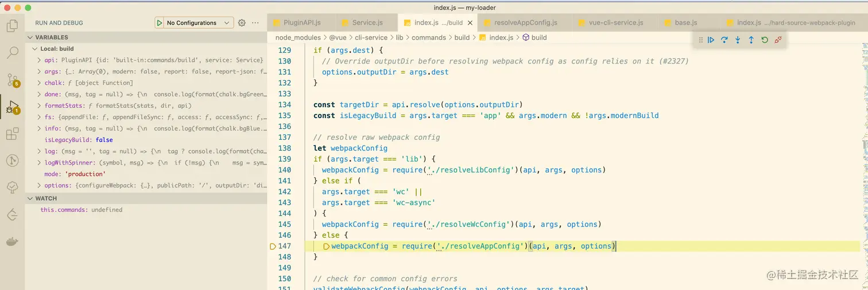The height and width of the screenshot is (290, 868).
Task: Select the this.commands watch expression
Action: 146,210
